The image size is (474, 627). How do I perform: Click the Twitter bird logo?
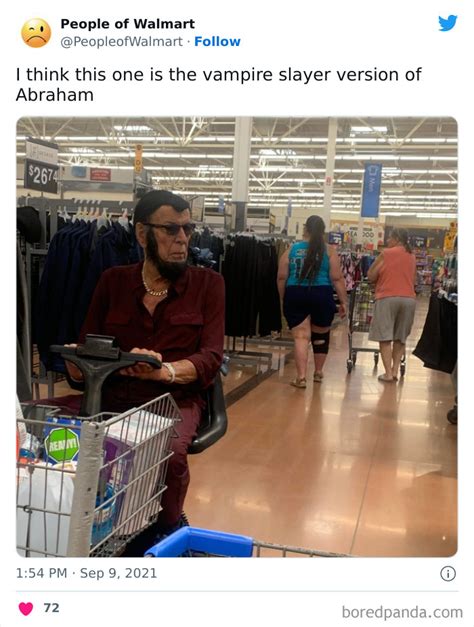pos(447,23)
